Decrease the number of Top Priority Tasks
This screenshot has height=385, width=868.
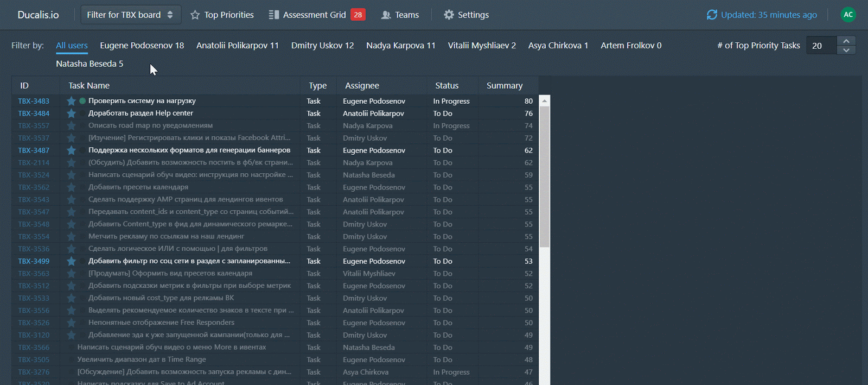tap(846, 50)
